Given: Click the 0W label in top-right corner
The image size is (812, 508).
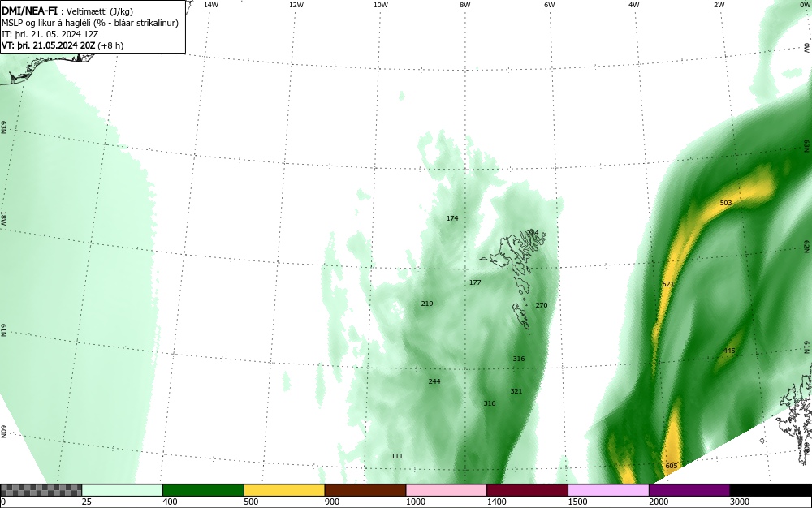Looking at the screenshot, I should 804,5.
